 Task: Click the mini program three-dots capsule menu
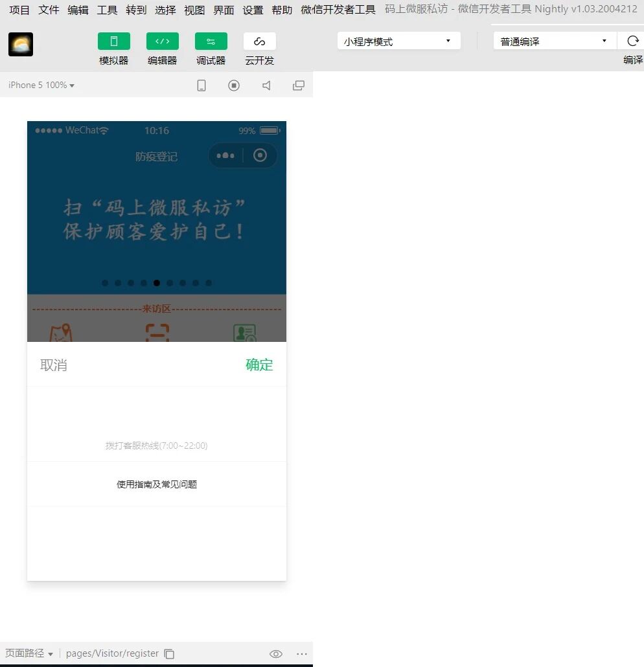pyautogui.click(x=225, y=155)
